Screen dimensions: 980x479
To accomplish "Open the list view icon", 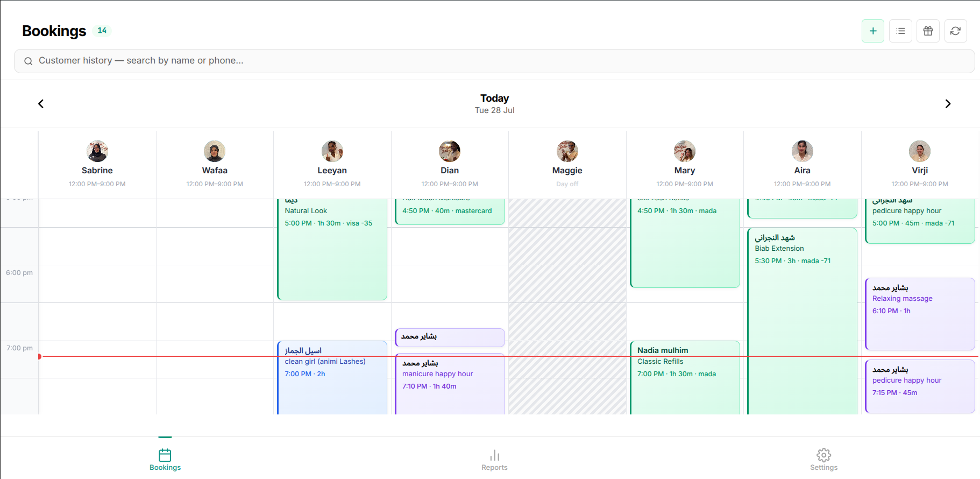I will point(900,31).
